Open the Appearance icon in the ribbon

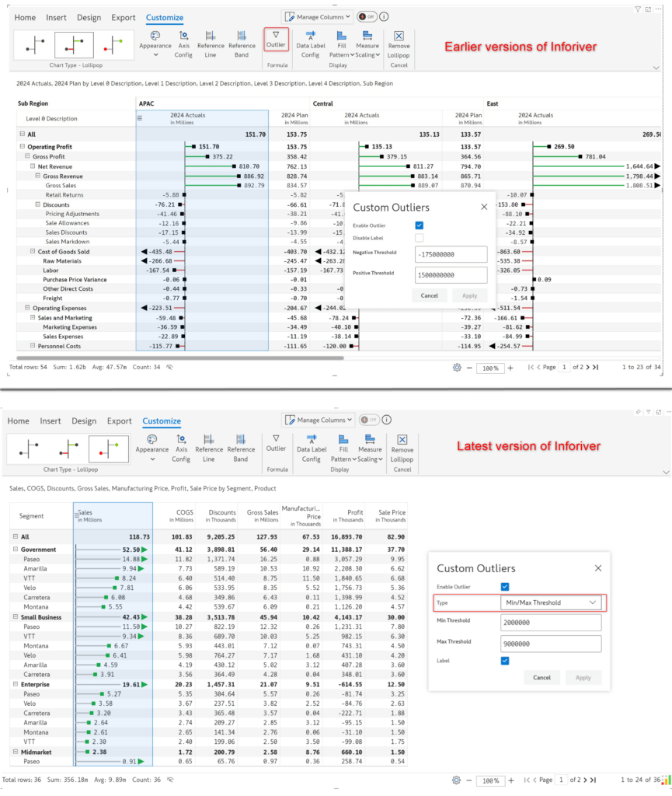coord(155,39)
